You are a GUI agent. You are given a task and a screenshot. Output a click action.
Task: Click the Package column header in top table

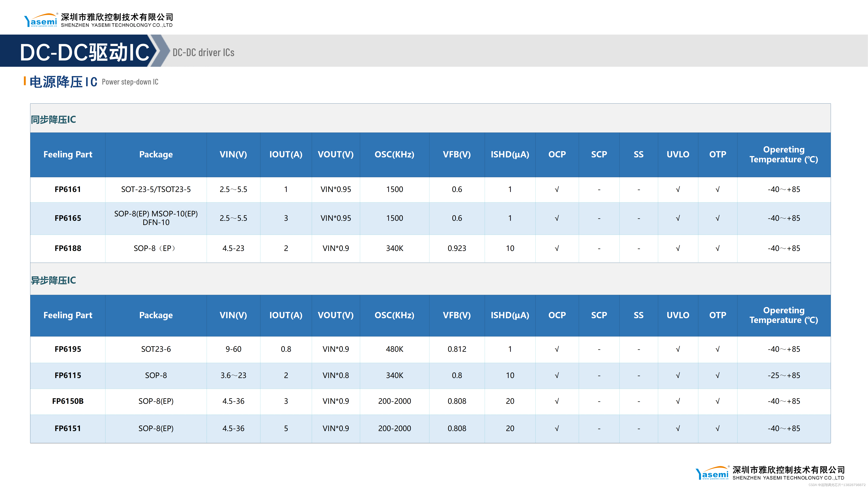[x=156, y=155]
